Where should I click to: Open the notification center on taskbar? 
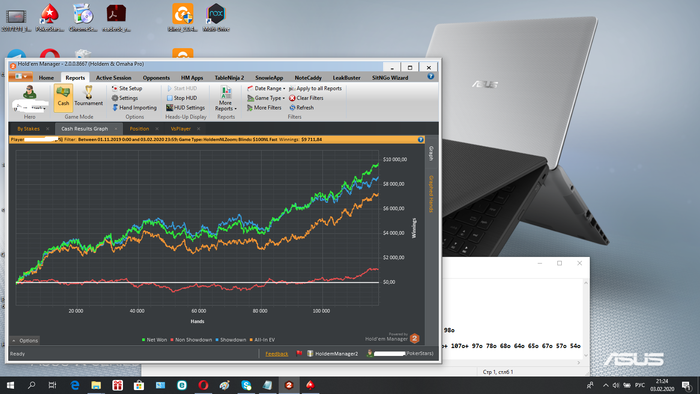[x=687, y=385]
